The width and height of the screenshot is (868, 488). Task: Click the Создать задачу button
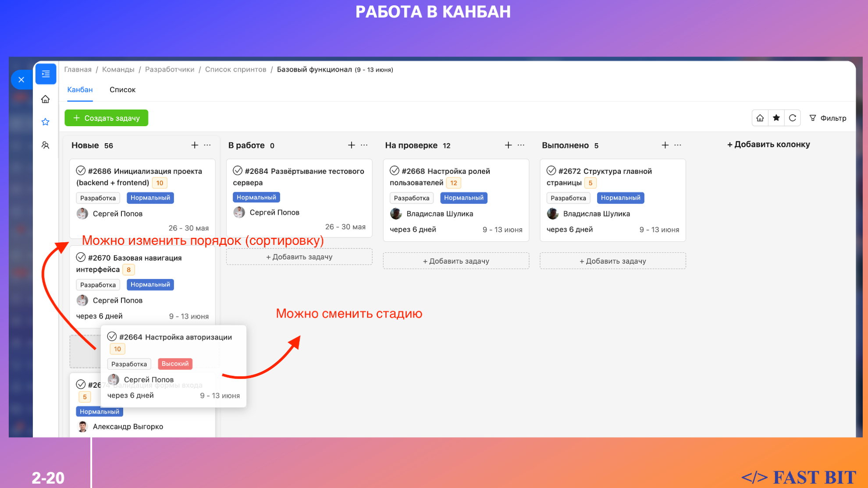(107, 118)
